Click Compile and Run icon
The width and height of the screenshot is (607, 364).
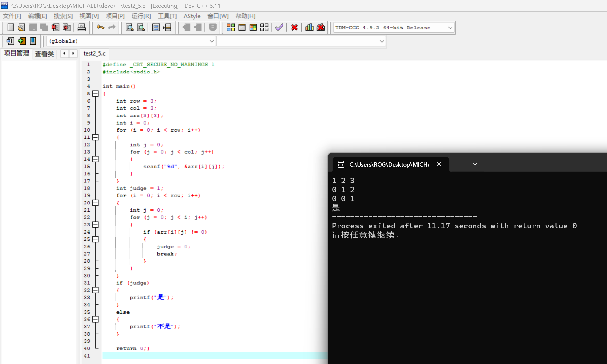(x=253, y=28)
